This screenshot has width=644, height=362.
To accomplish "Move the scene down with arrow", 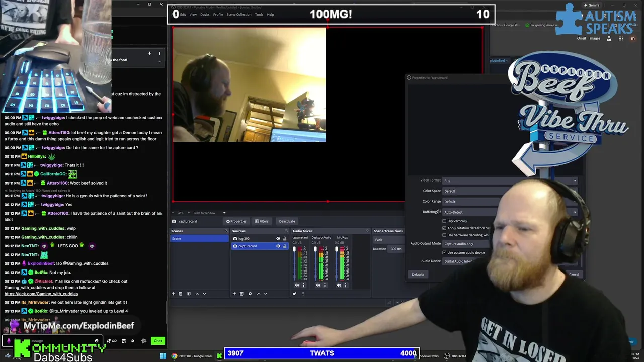I will click(x=204, y=294).
